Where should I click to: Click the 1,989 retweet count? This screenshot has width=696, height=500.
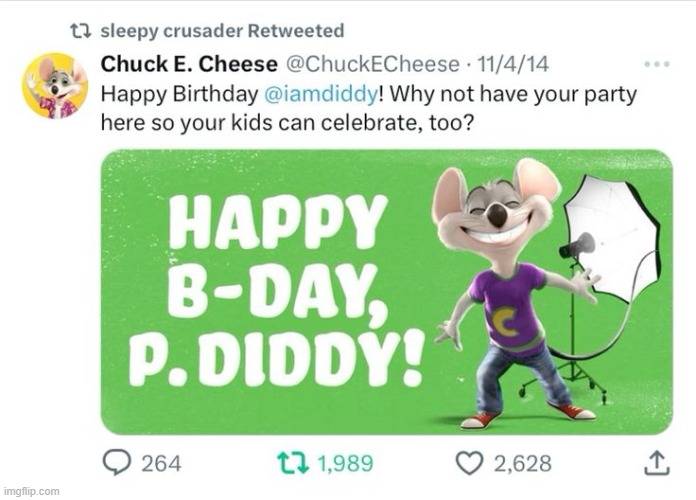(345, 462)
